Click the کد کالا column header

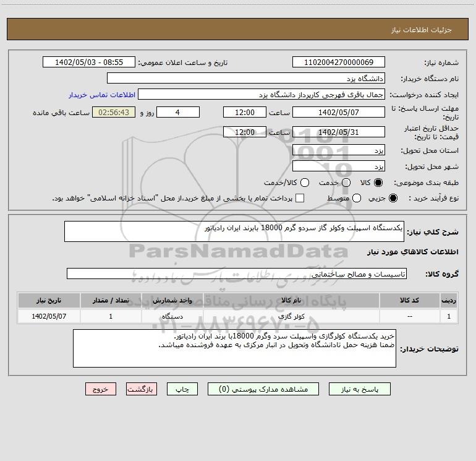[409, 300]
